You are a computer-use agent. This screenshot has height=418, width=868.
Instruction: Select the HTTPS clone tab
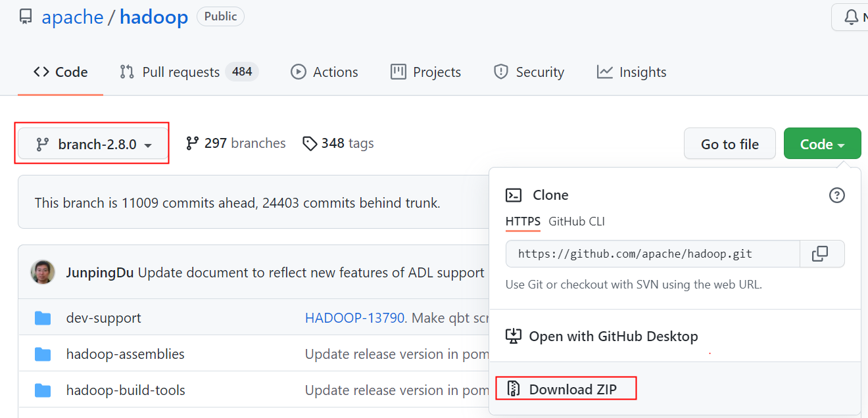523,221
